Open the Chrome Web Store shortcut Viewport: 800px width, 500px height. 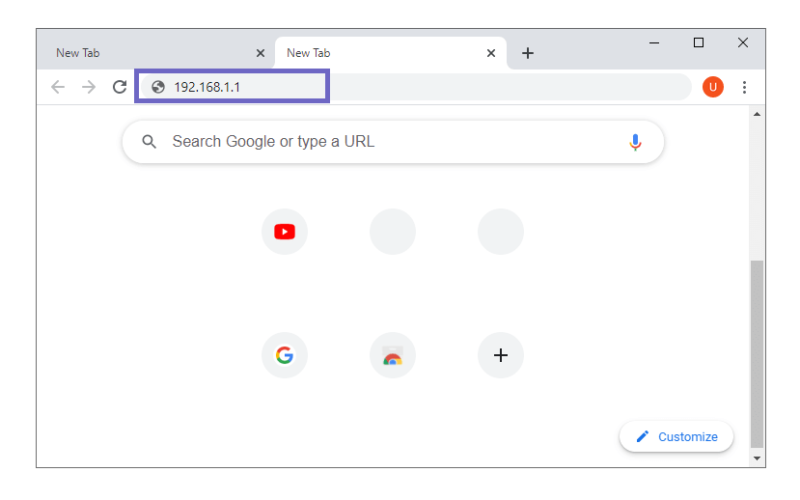393,355
